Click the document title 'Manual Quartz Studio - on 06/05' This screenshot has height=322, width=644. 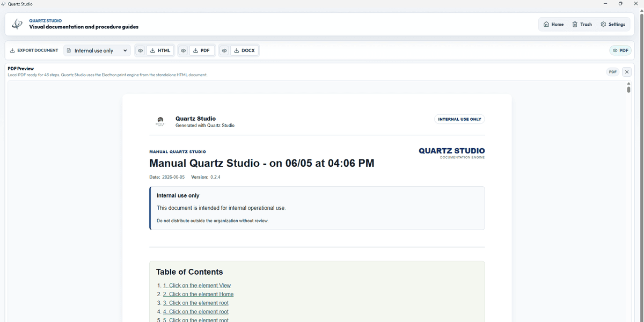262,163
